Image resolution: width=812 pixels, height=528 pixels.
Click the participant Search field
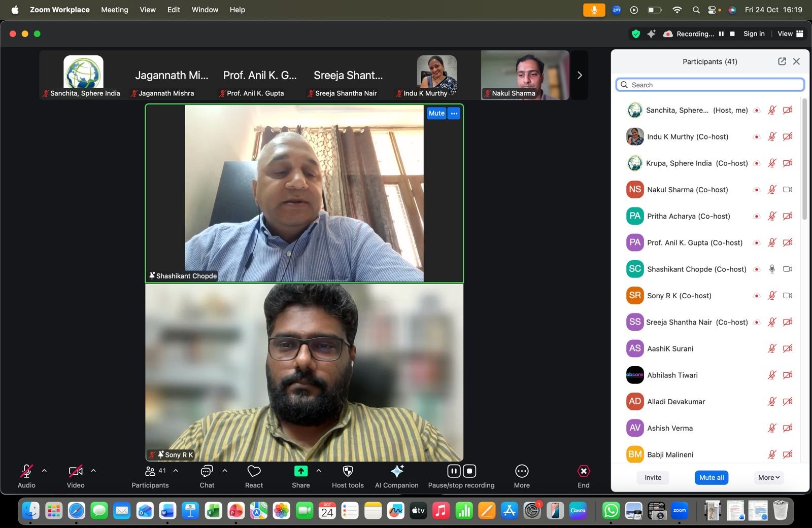[x=710, y=85]
